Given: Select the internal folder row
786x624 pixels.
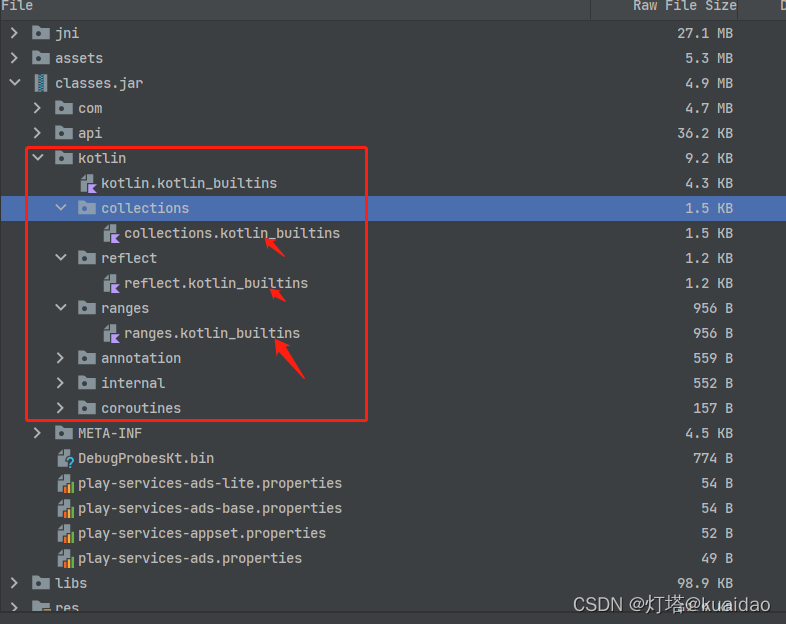Looking at the screenshot, I should click(x=133, y=383).
